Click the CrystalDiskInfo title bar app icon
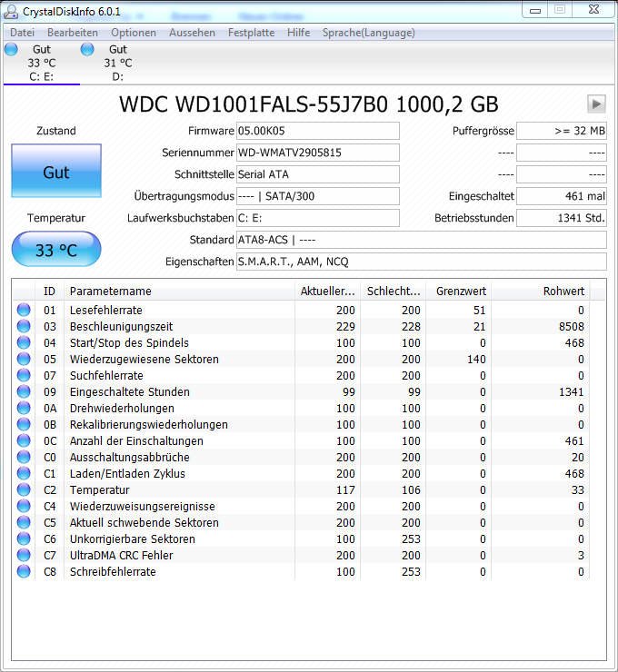 pyautogui.click(x=11, y=12)
